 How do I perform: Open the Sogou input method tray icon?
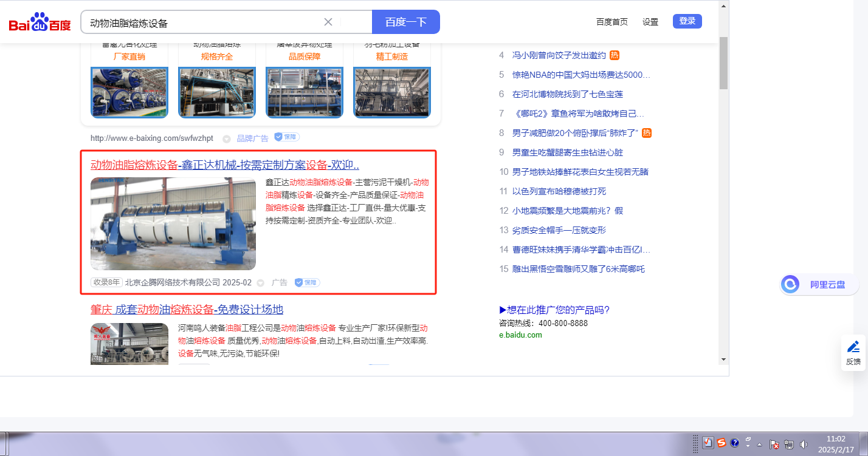pos(722,443)
